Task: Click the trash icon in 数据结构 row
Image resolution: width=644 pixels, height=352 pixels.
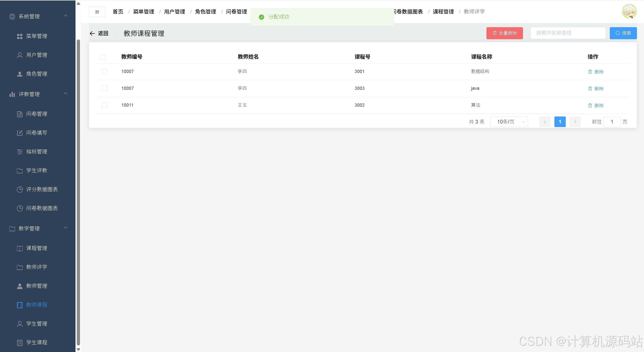Action: (x=590, y=72)
